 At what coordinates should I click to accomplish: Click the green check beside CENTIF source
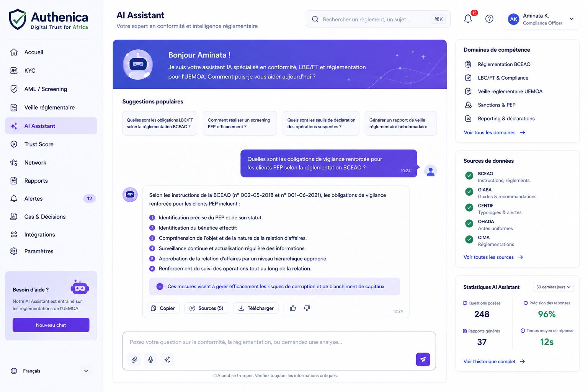point(469,207)
